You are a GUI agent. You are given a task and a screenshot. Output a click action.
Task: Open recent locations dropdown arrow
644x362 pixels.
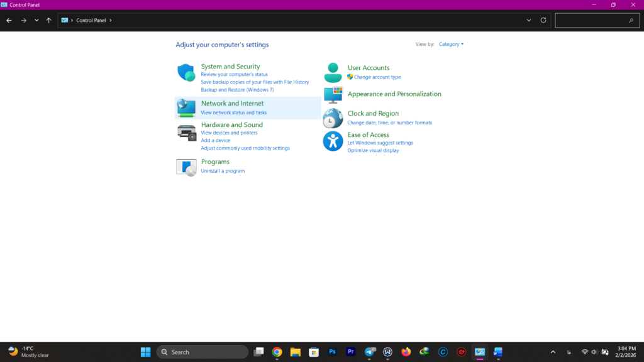click(36, 20)
